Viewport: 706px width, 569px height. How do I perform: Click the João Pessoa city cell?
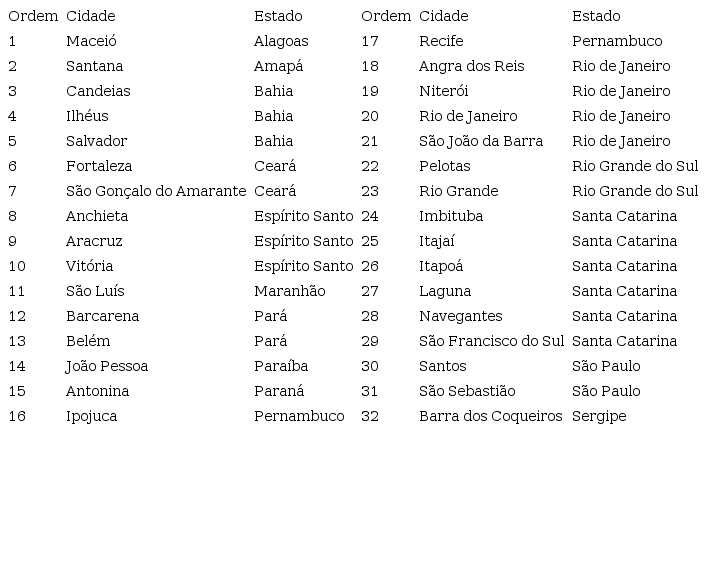pyautogui.click(x=107, y=366)
